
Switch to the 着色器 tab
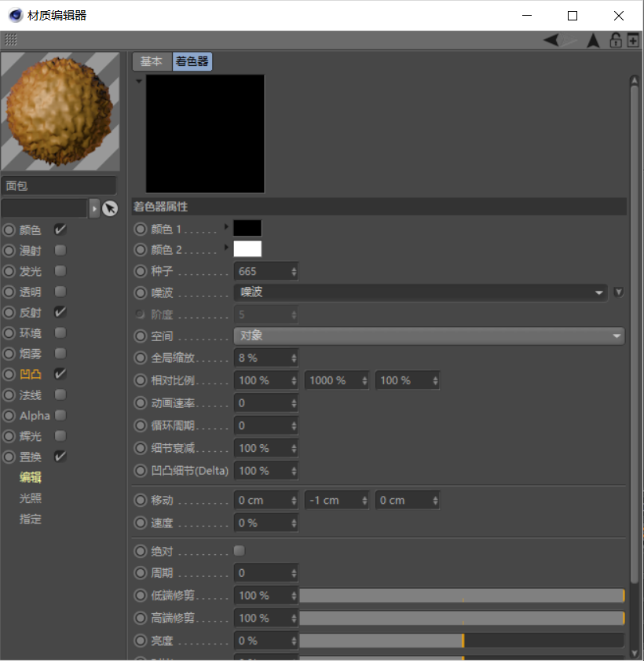click(x=192, y=61)
